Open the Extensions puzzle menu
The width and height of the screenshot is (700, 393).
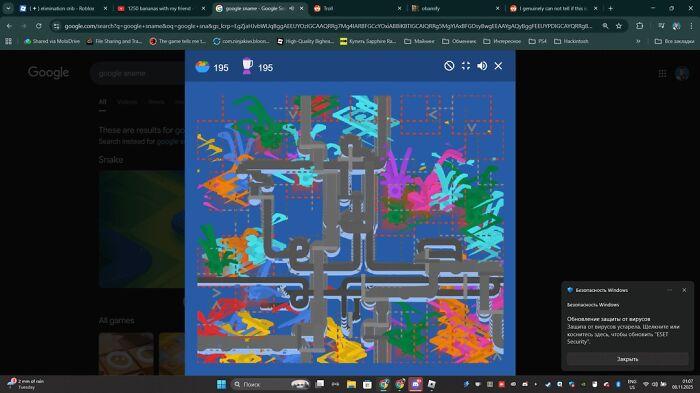(x=640, y=26)
